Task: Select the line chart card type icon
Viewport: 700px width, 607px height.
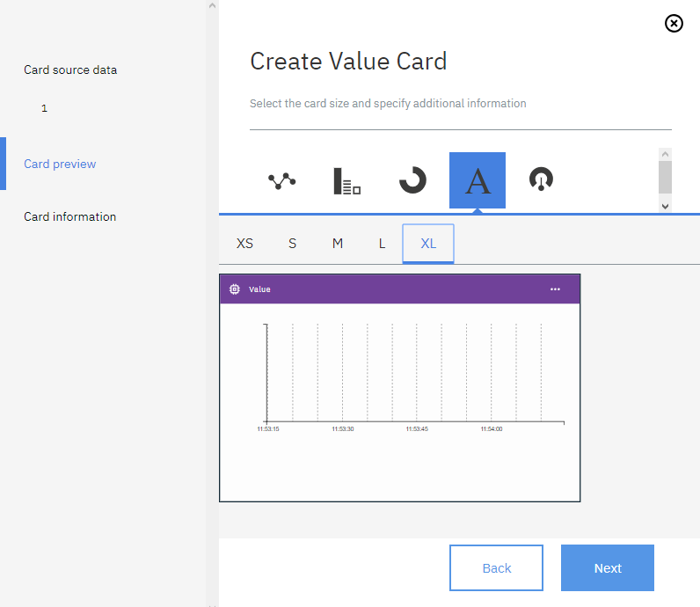Action: tap(281, 180)
